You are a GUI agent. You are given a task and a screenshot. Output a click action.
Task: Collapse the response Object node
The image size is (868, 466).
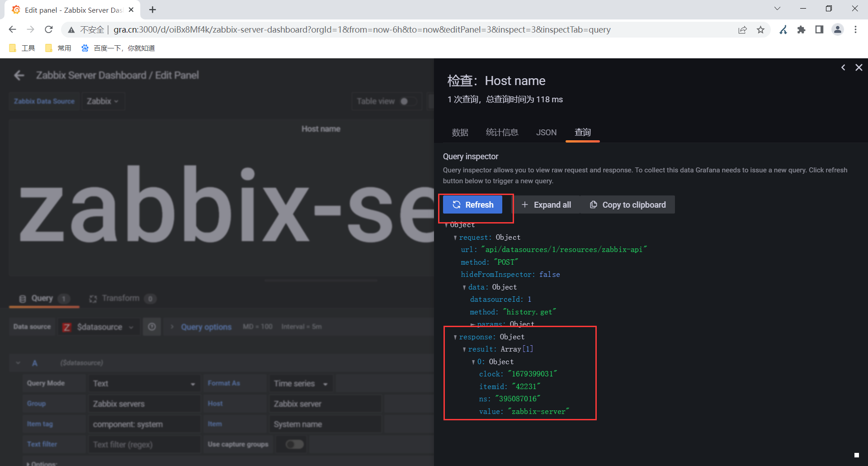point(455,337)
